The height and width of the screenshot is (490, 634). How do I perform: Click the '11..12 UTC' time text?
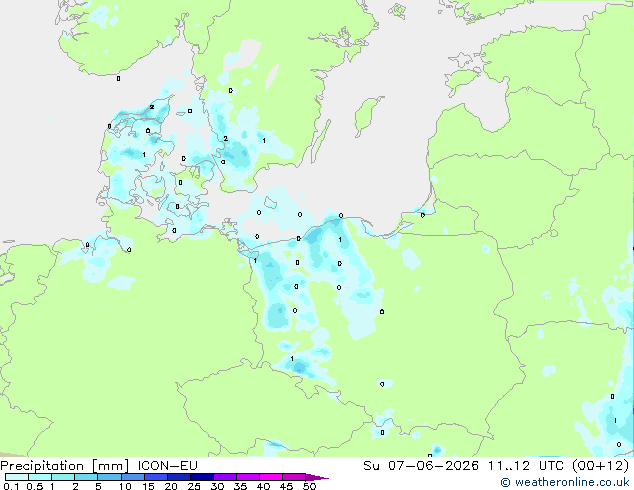[525, 466]
